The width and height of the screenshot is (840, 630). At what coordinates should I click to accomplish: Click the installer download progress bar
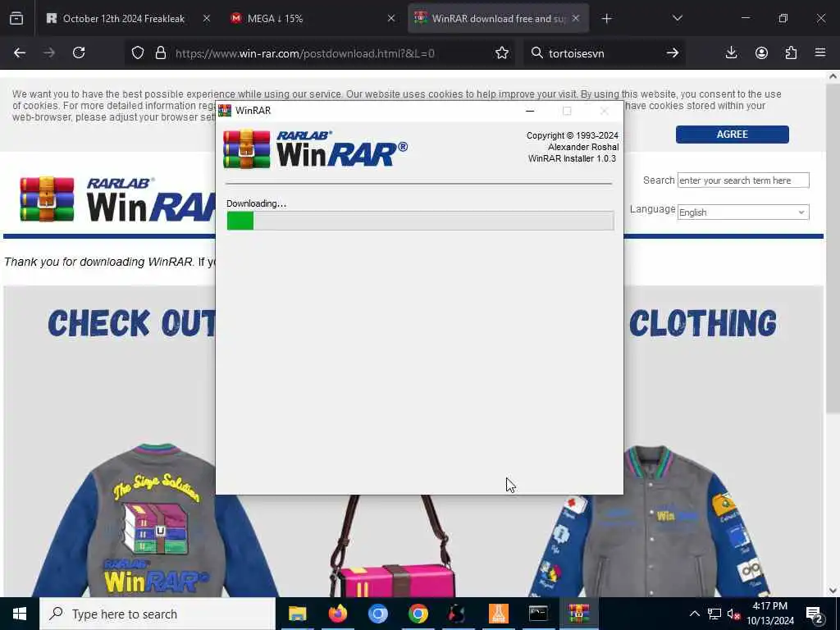420,221
